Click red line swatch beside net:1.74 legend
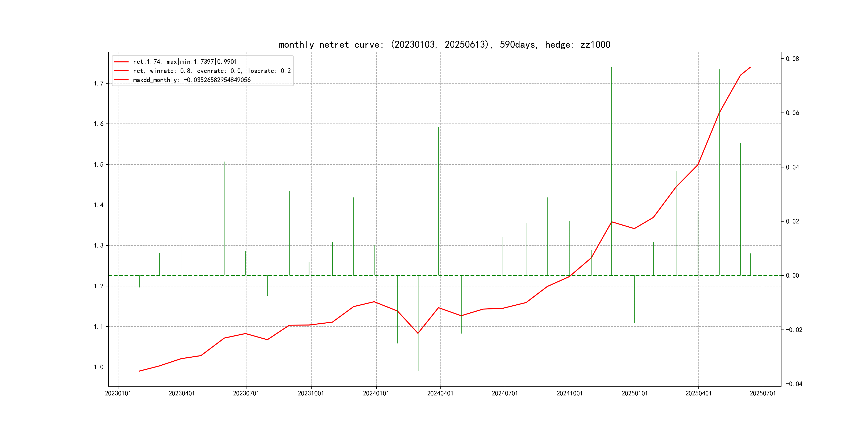 [121, 62]
